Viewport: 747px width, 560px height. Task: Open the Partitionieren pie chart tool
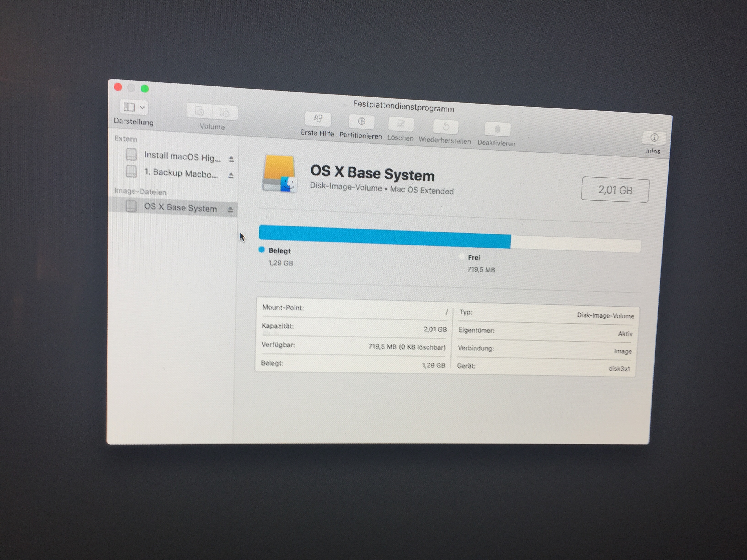(x=361, y=121)
